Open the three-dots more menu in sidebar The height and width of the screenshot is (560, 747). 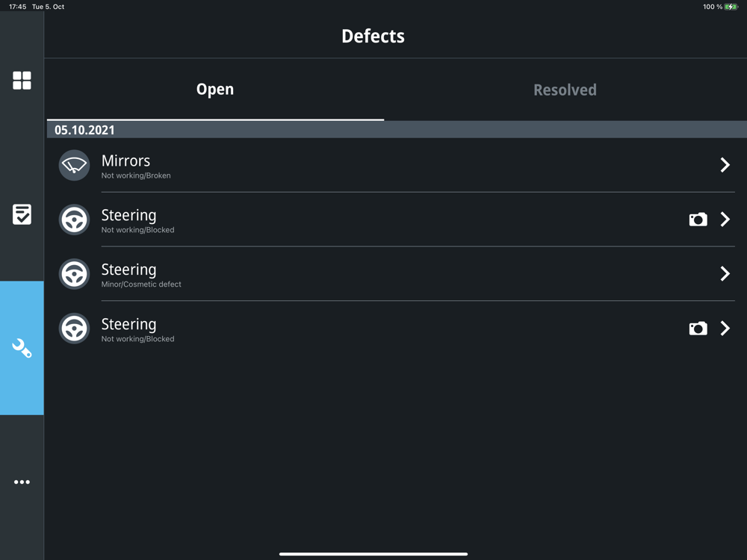(22, 482)
